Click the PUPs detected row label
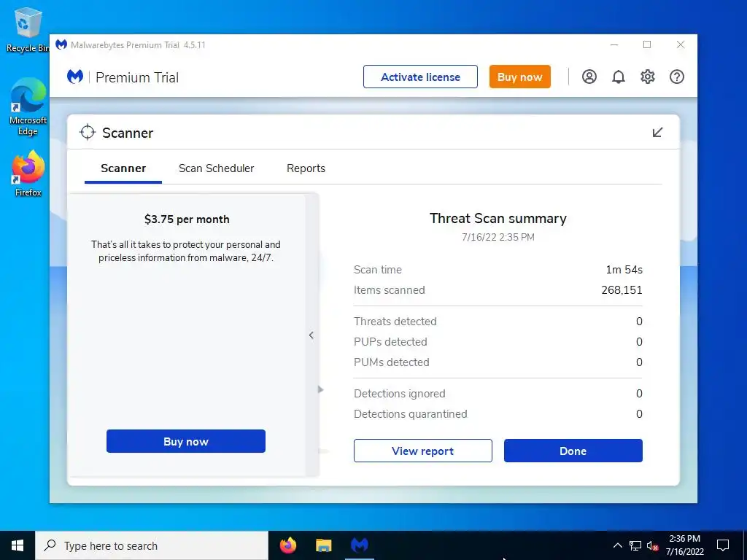Screen dimensions: 747x560 point(390,342)
